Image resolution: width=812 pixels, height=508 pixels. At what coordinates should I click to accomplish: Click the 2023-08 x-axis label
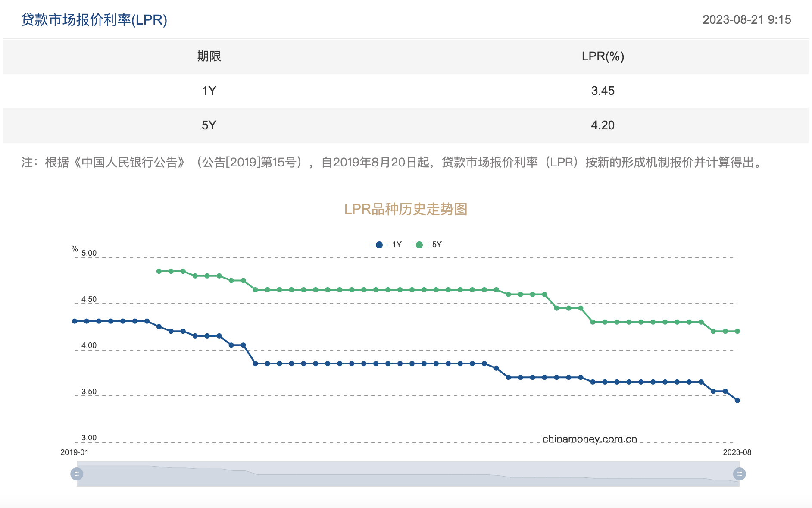(x=737, y=452)
